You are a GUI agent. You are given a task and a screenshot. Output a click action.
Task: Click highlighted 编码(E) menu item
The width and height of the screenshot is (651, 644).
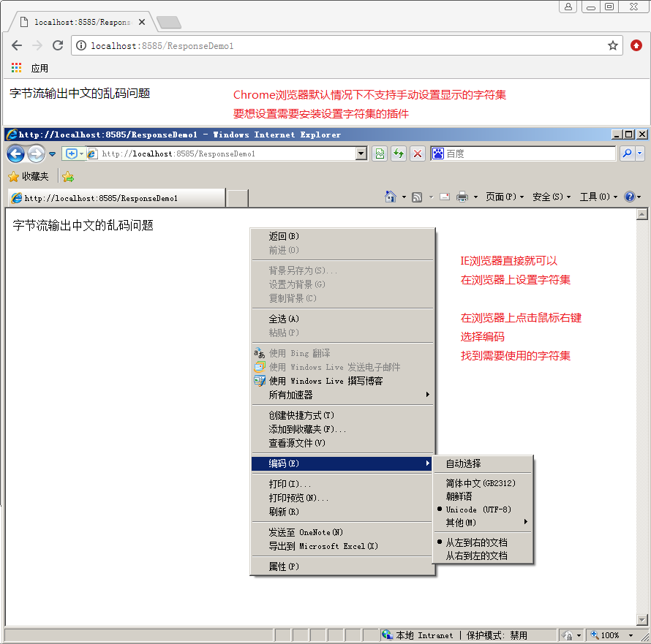tap(342, 463)
